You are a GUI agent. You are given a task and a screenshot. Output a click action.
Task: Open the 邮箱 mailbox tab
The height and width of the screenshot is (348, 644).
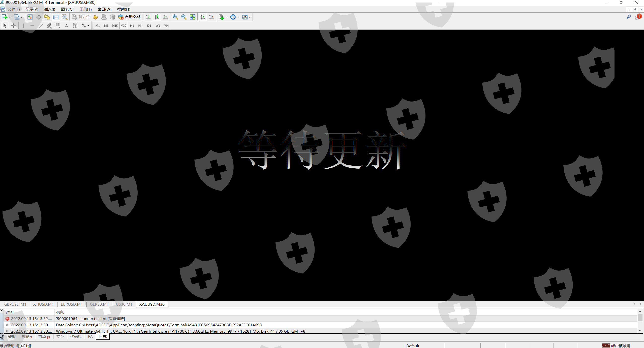pyautogui.click(x=26, y=337)
